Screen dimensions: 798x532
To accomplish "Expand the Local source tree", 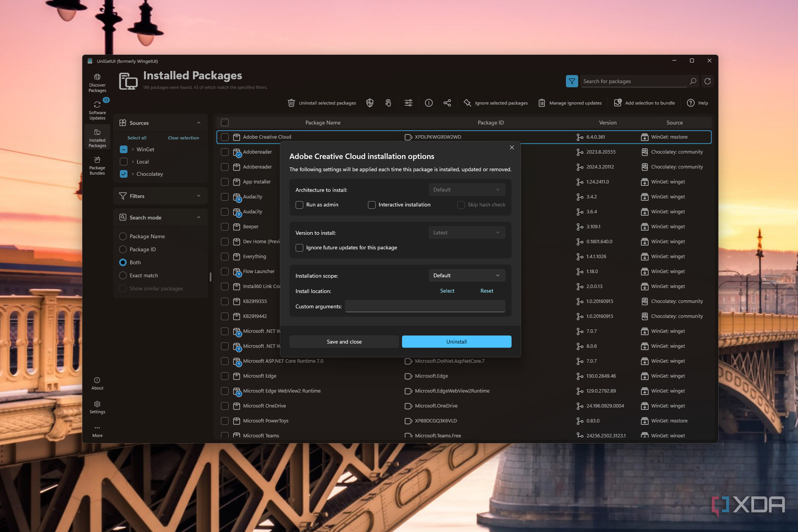I will (133, 162).
